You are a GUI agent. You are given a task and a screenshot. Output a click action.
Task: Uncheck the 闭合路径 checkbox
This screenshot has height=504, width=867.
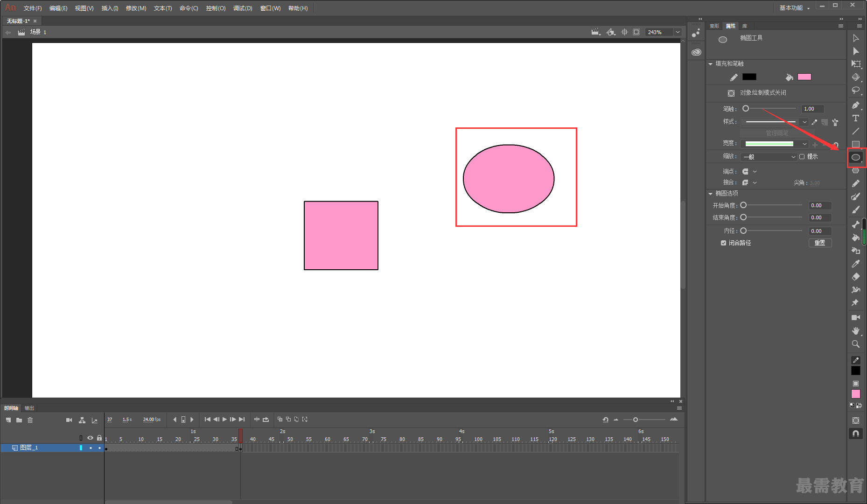point(723,243)
